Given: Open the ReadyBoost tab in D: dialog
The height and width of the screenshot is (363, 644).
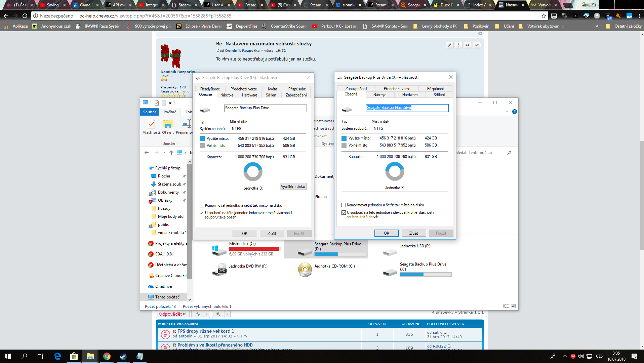Looking at the screenshot, I should pos(210,89).
